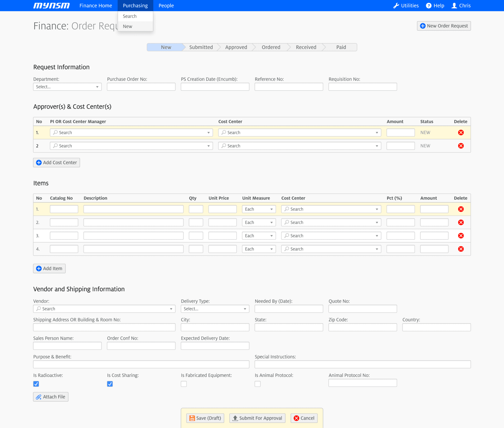Click Save (Draft) floppy disk icon

click(192, 418)
